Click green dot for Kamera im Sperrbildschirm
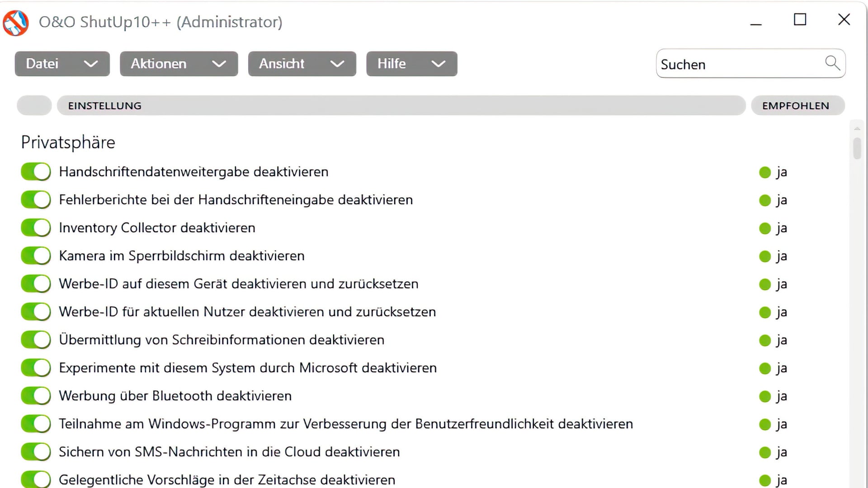Viewport: 868px width, 488px height. 765,256
